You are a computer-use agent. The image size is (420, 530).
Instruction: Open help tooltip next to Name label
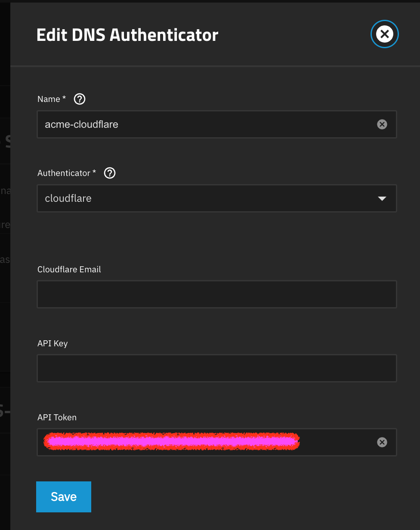(80, 99)
